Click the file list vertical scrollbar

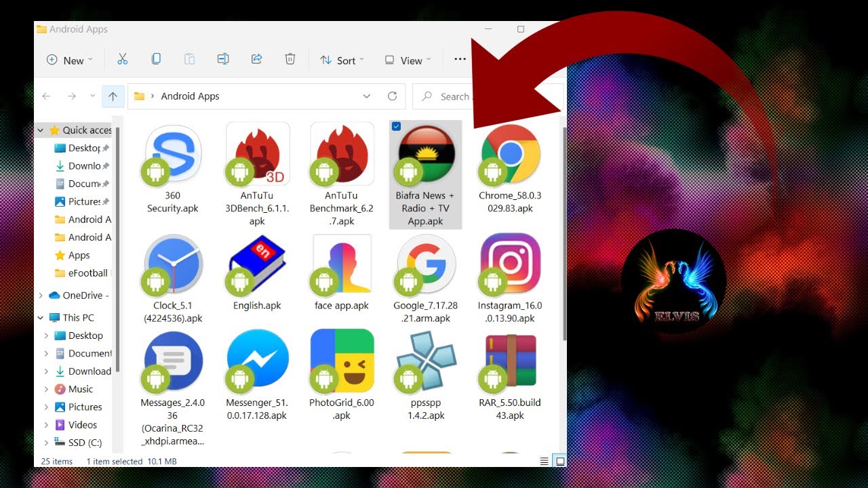pos(564,234)
